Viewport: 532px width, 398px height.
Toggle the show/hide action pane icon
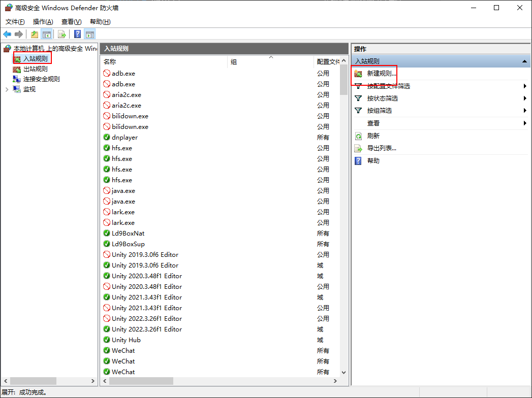tap(90, 34)
